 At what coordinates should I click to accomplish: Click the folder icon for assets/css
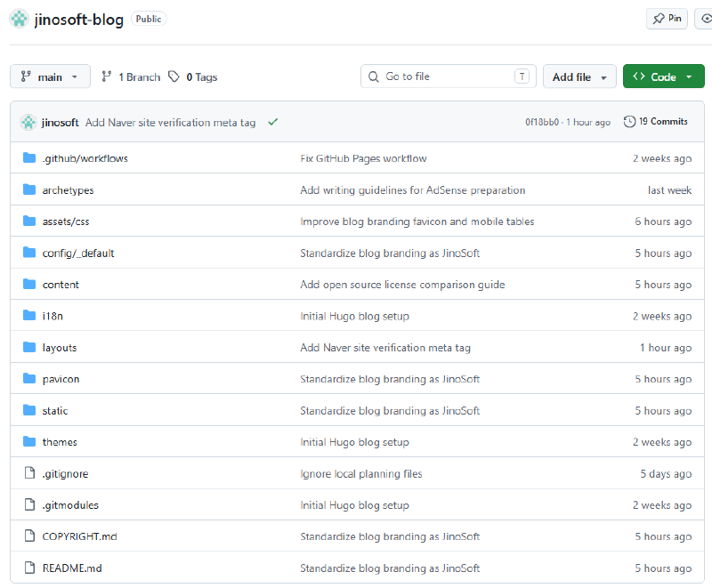point(29,221)
